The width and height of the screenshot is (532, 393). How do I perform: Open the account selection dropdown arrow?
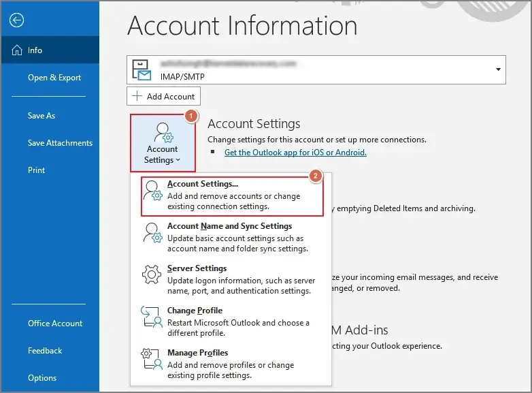coord(498,69)
